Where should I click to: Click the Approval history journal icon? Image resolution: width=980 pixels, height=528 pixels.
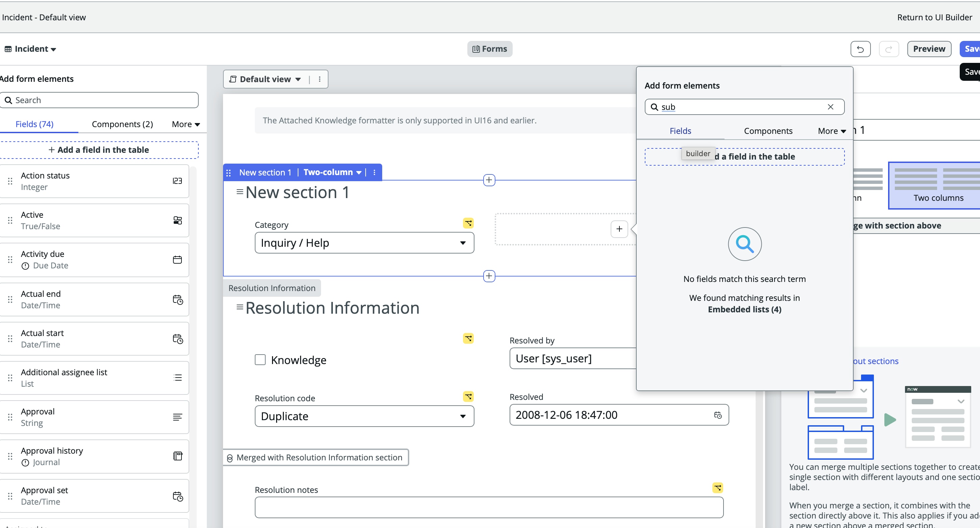pyautogui.click(x=177, y=456)
